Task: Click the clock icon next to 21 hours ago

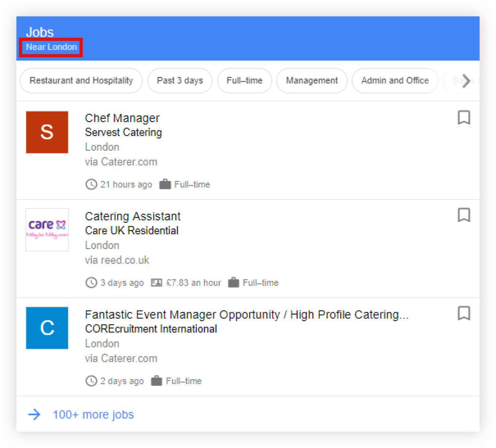Action: (91, 184)
